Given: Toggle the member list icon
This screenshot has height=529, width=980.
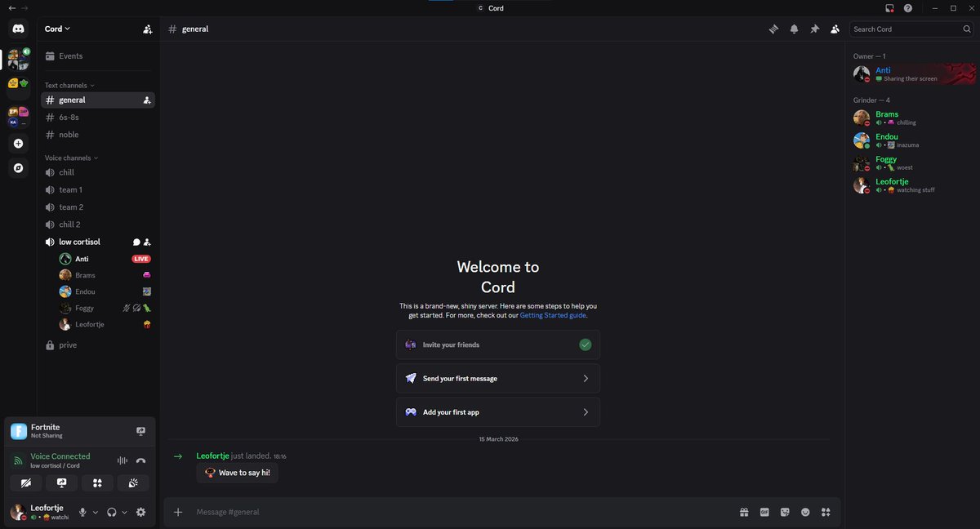Looking at the screenshot, I should 835,29.
